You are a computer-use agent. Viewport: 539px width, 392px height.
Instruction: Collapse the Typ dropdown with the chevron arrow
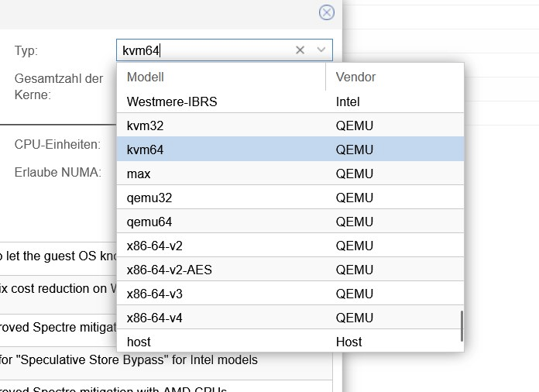click(x=321, y=50)
